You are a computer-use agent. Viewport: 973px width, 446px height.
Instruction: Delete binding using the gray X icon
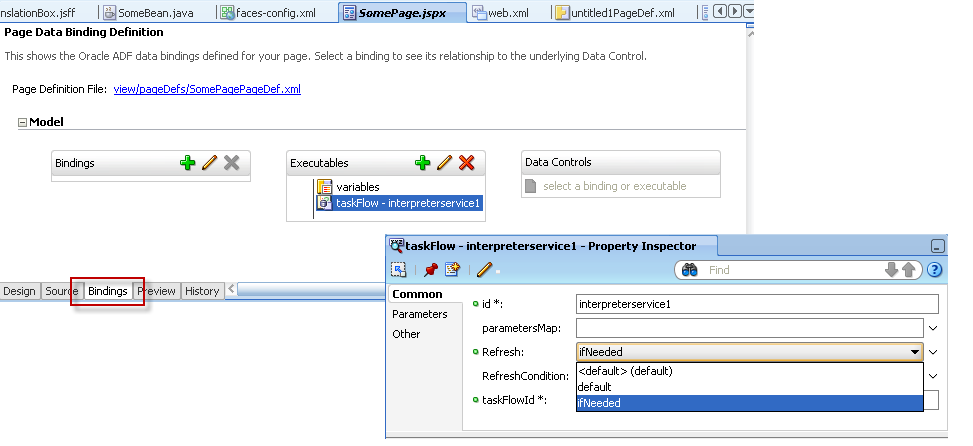[x=231, y=163]
